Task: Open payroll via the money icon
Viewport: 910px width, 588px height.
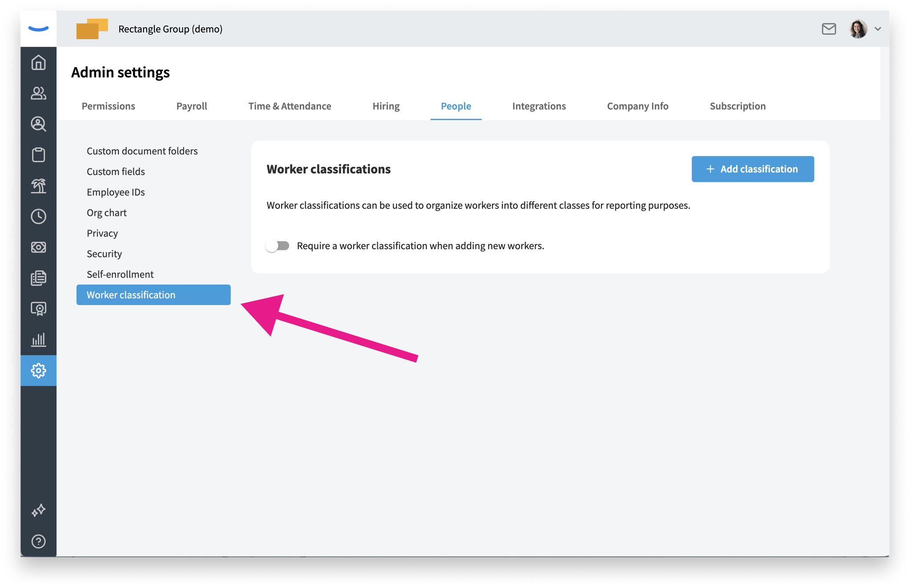Action: [x=38, y=247]
